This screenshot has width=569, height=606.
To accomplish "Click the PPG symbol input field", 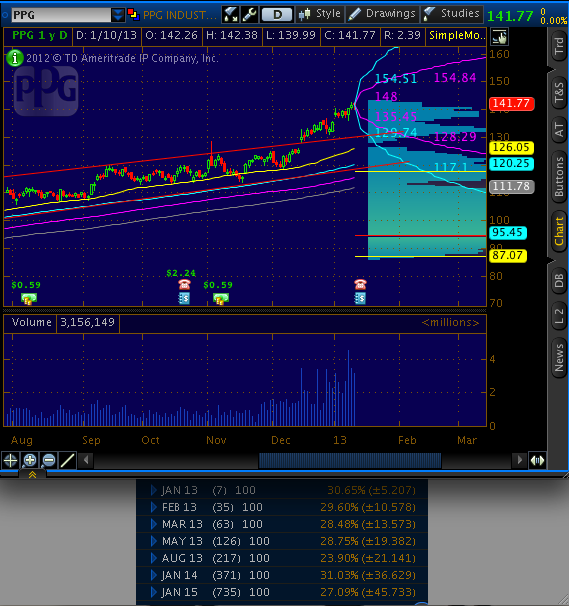I will [61, 15].
